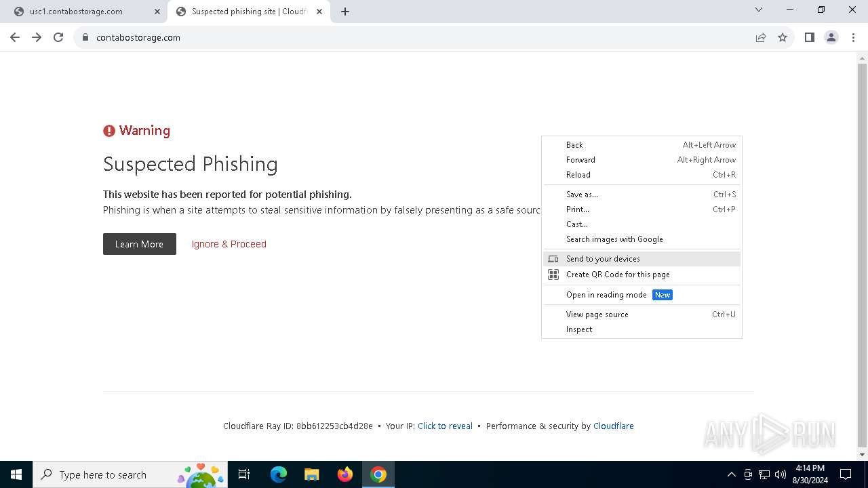Click the browser forward arrow
Viewport: 868px width, 488px height.
(37, 37)
